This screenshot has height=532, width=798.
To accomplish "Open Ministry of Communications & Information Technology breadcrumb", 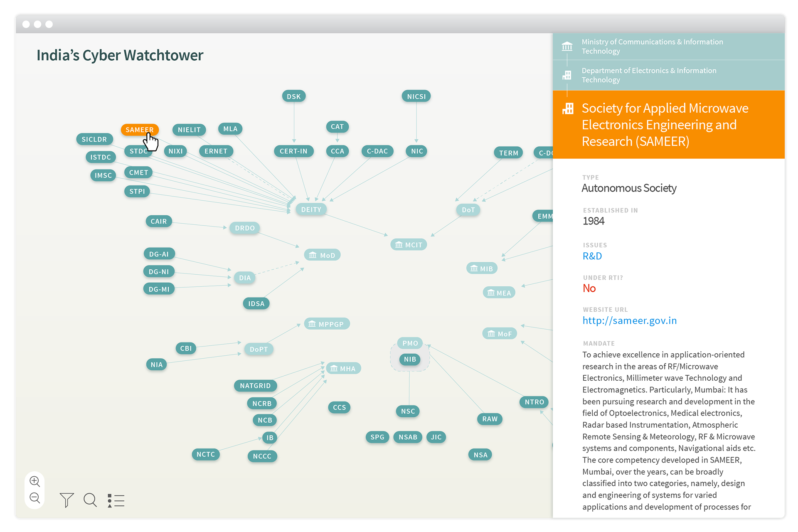I will (x=652, y=46).
